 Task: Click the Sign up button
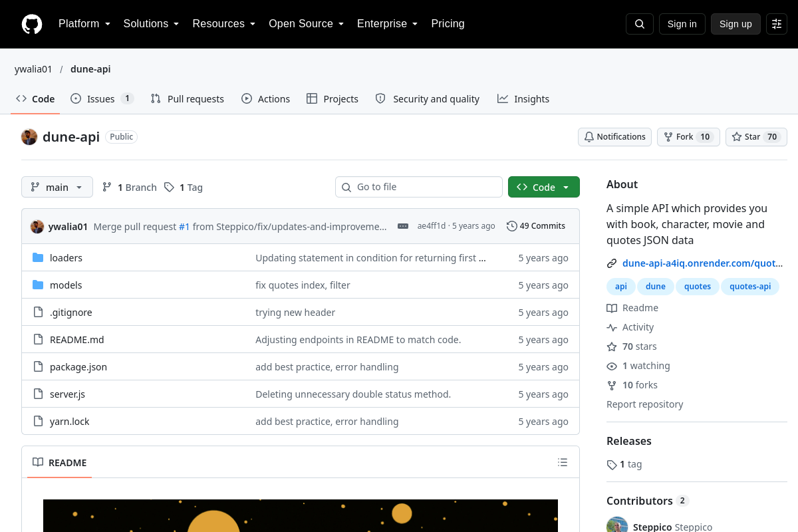point(735,24)
